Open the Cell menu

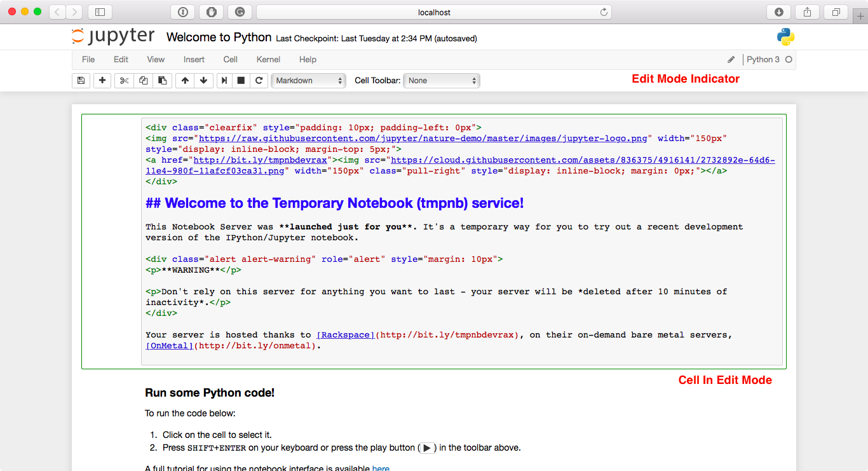point(231,60)
